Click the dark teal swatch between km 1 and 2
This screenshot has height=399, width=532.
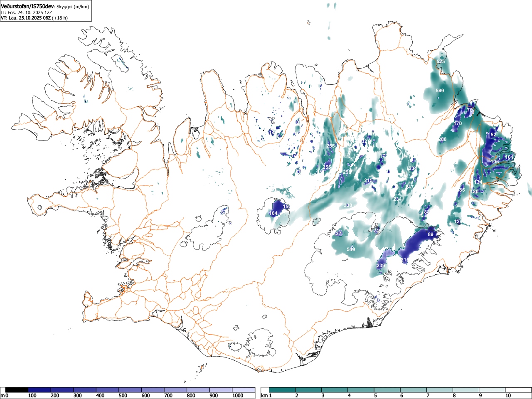pos(282,390)
